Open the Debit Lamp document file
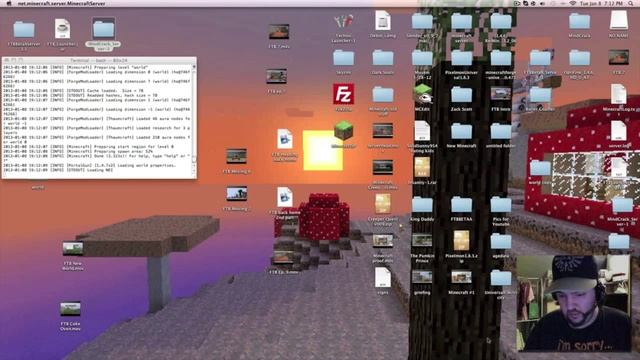 [x=382, y=20]
